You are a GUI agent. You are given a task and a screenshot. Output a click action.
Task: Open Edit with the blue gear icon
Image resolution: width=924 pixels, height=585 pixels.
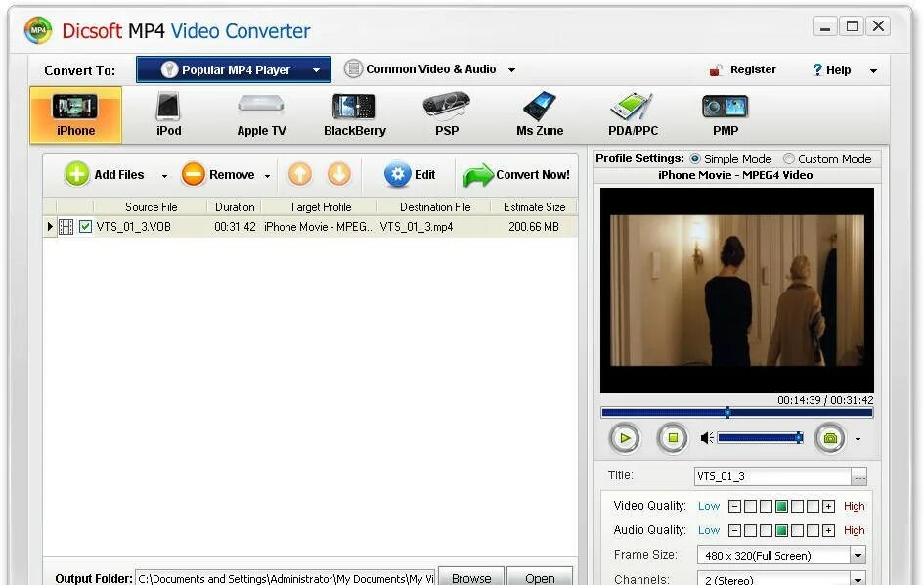[x=397, y=174]
